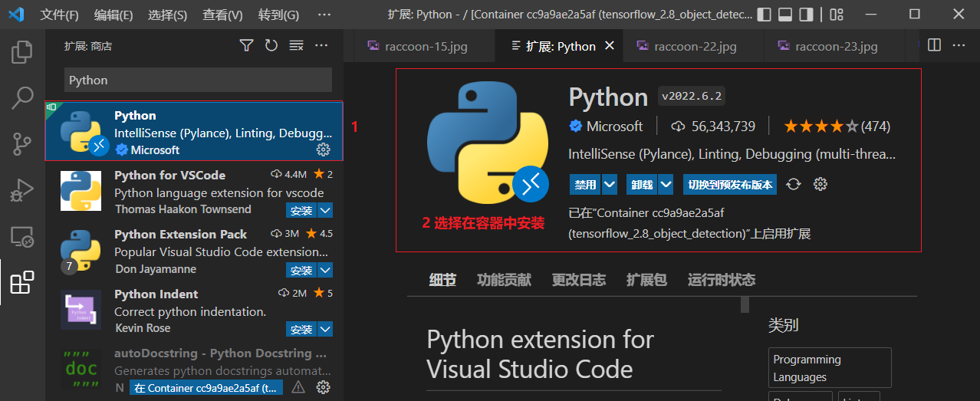This screenshot has height=401, width=980.
Task: Clear extension search results icon
Action: pyautogui.click(x=296, y=46)
